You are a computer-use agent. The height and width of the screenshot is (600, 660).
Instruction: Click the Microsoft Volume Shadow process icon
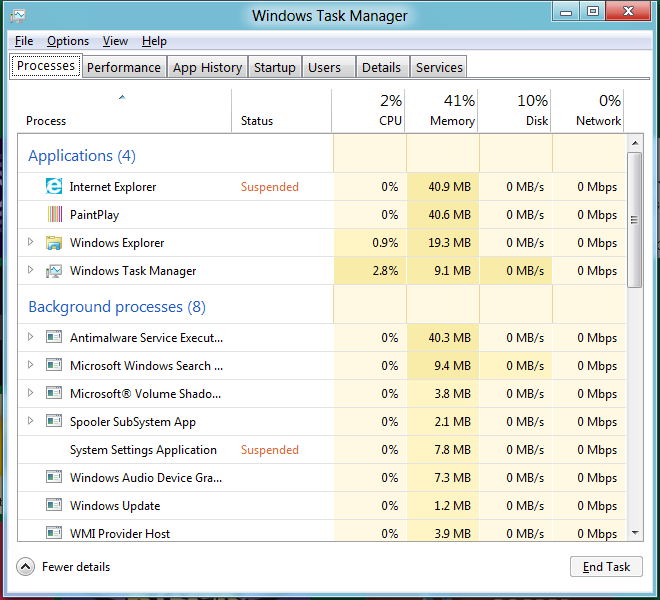54,393
